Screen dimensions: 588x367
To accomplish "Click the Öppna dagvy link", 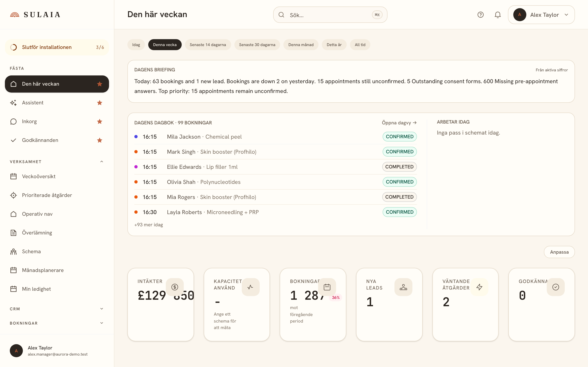I will pyautogui.click(x=399, y=123).
